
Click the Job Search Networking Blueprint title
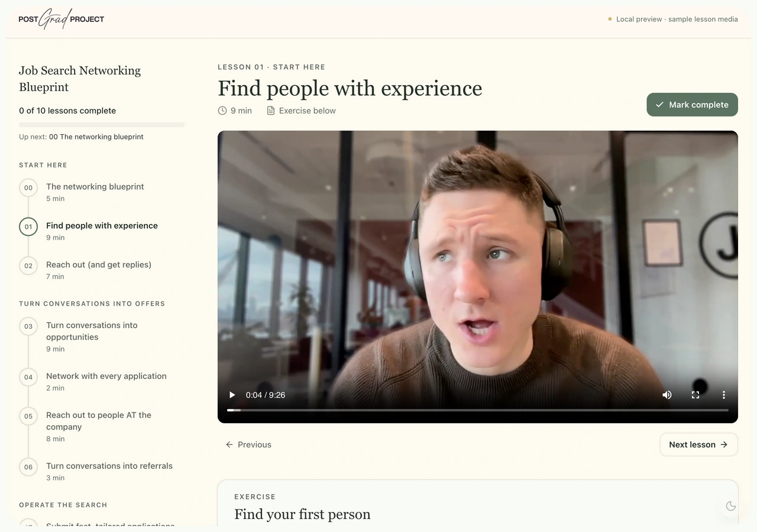pos(80,79)
